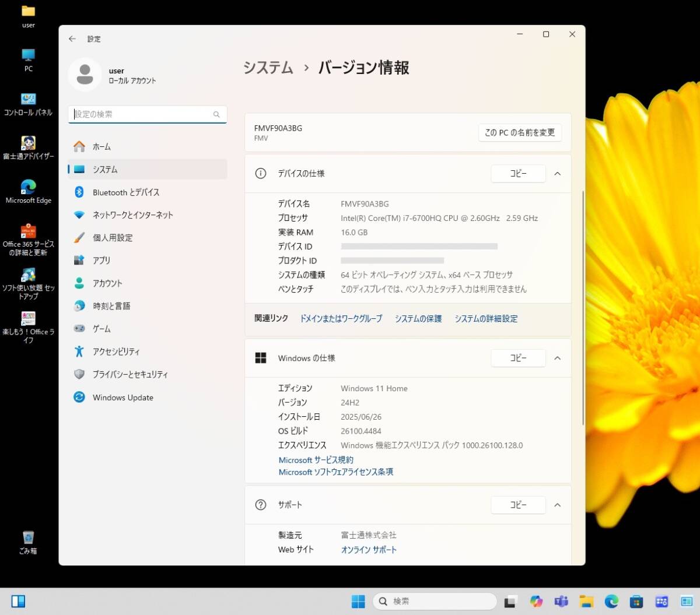This screenshot has height=615, width=700.
Task: Click the taskbar 検索 search box
Action: pos(435,601)
